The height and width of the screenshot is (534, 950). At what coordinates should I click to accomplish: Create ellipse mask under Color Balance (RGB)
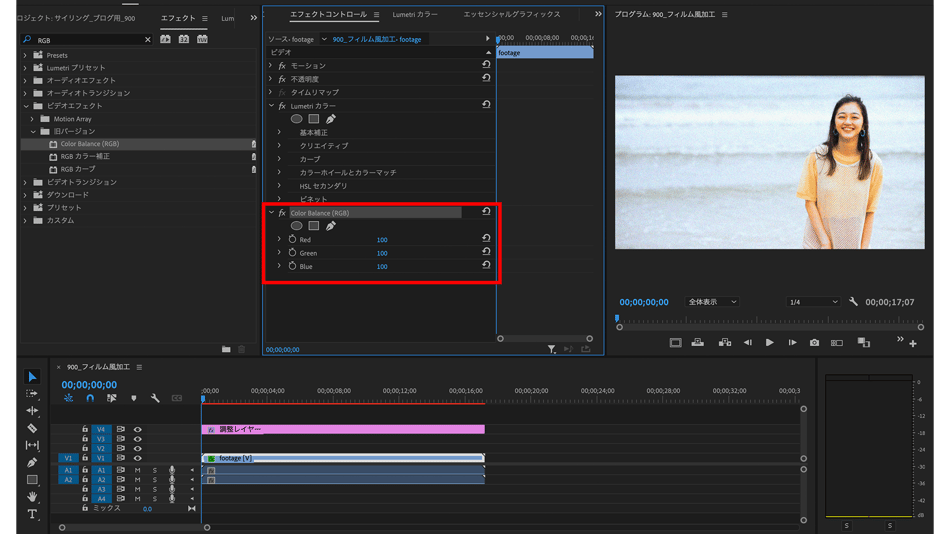[x=296, y=226]
